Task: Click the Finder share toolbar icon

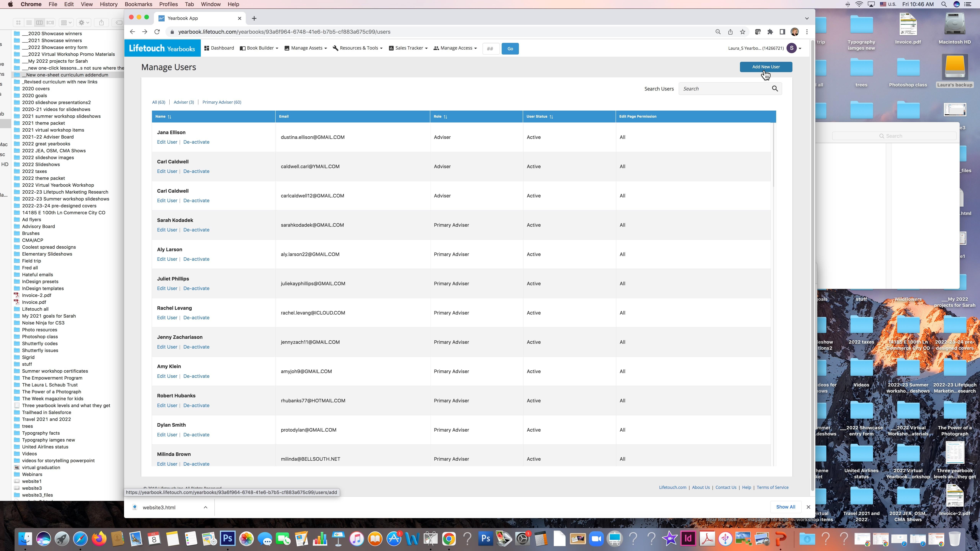Action: 101,23
